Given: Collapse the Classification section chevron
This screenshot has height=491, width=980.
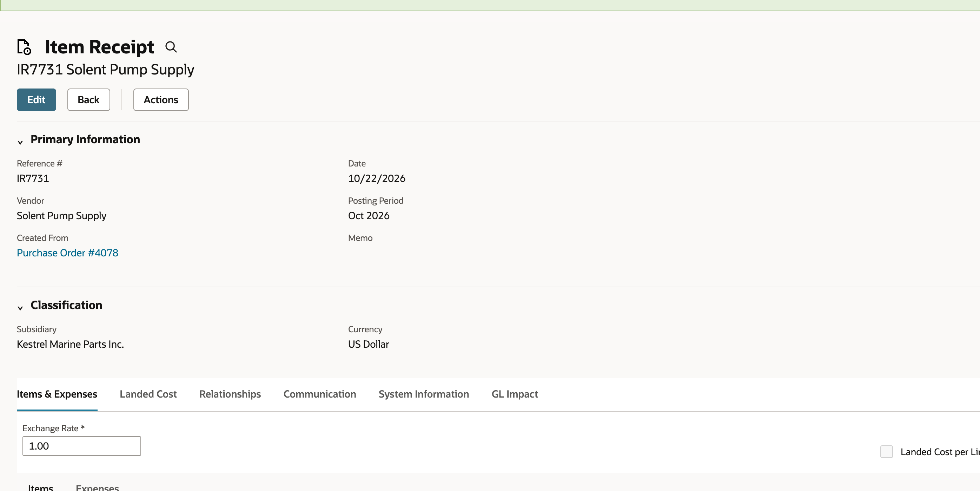Looking at the screenshot, I should pyautogui.click(x=20, y=308).
